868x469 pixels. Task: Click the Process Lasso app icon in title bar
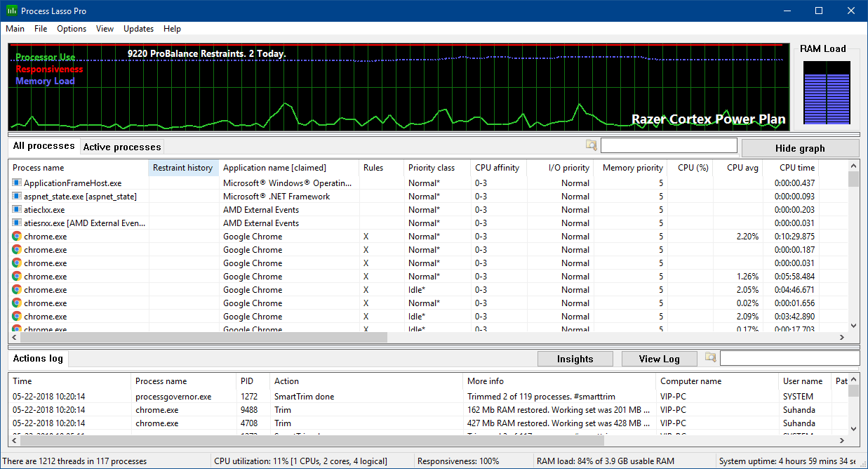point(12,11)
